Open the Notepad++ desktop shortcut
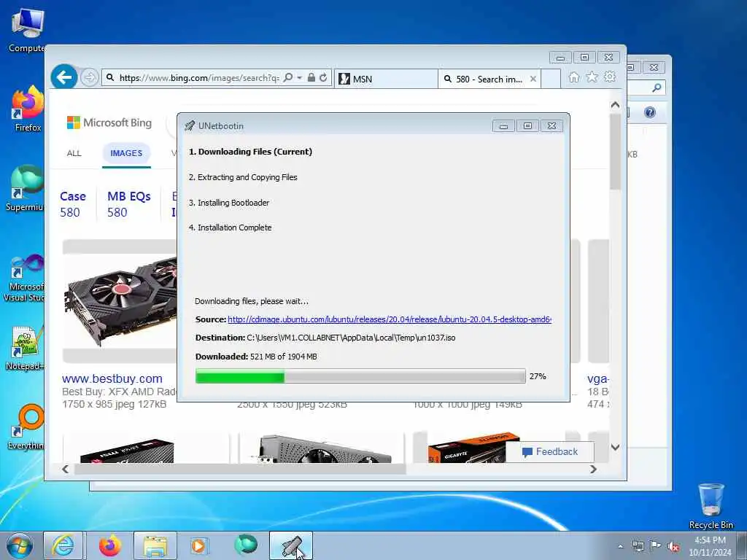The width and height of the screenshot is (747, 560). tap(26, 349)
